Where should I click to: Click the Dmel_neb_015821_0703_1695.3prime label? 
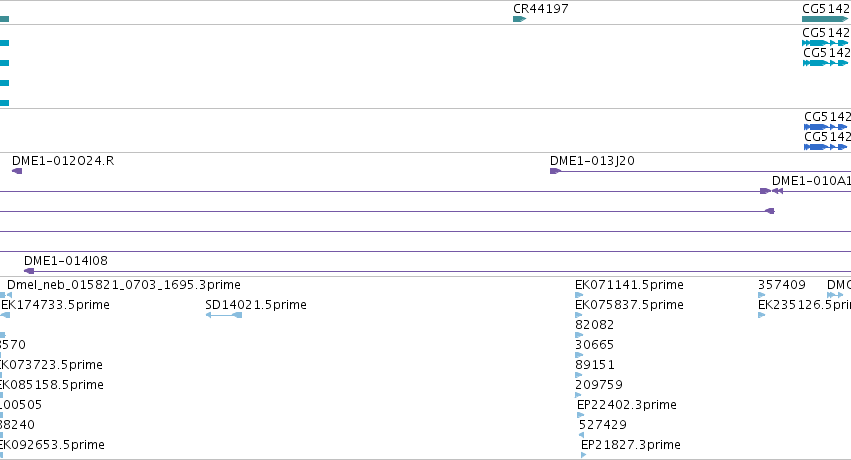pyautogui.click(x=124, y=284)
